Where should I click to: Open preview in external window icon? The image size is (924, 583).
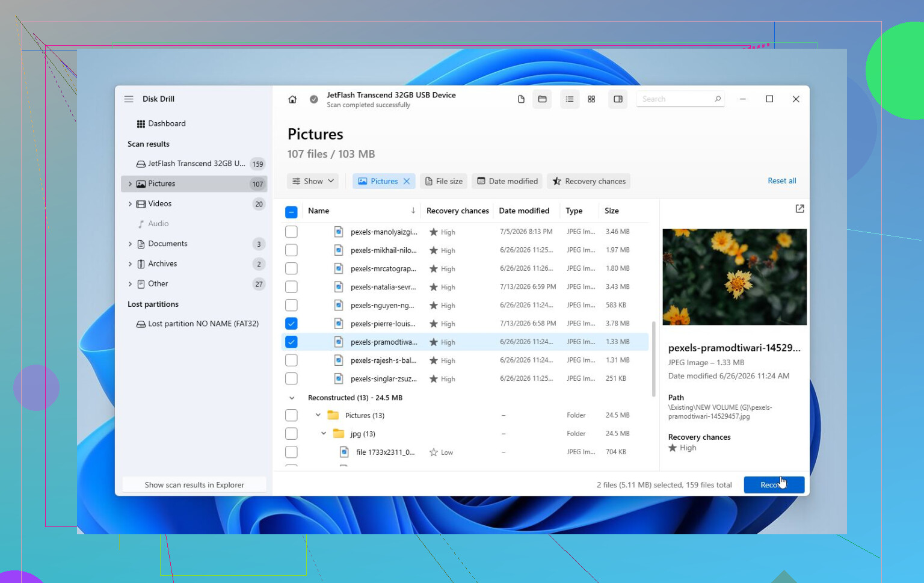click(x=799, y=209)
